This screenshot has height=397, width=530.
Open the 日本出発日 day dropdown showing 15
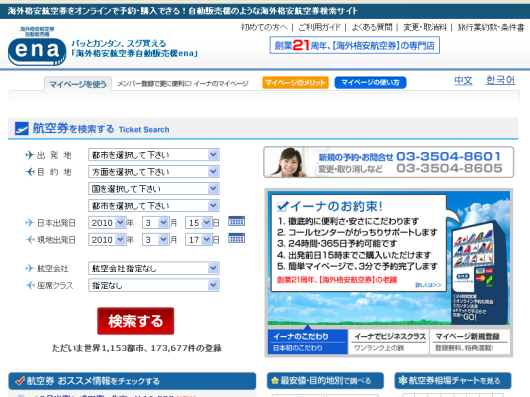199,223
